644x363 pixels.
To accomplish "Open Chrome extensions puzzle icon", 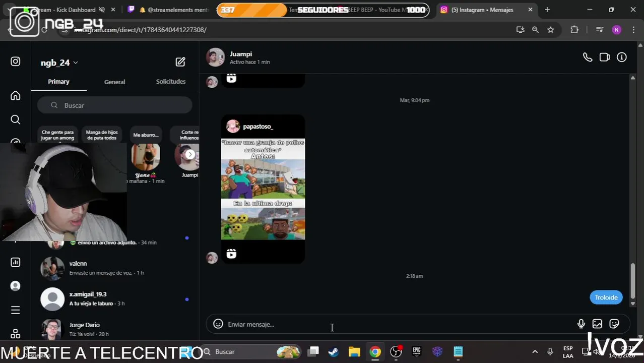I will coord(574,30).
